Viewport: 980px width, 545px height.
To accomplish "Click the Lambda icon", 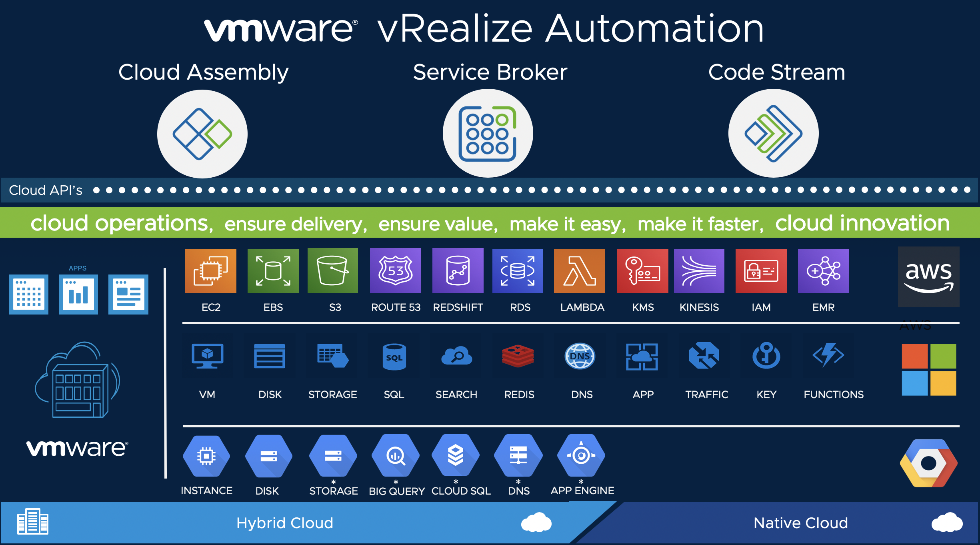I will pos(580,271).
